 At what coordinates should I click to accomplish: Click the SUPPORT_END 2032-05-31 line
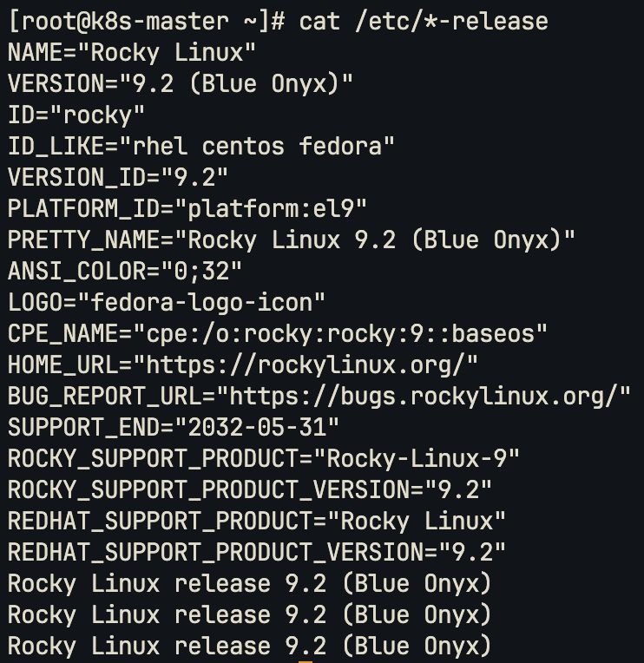pyautogui.click(x=174, y=428)
